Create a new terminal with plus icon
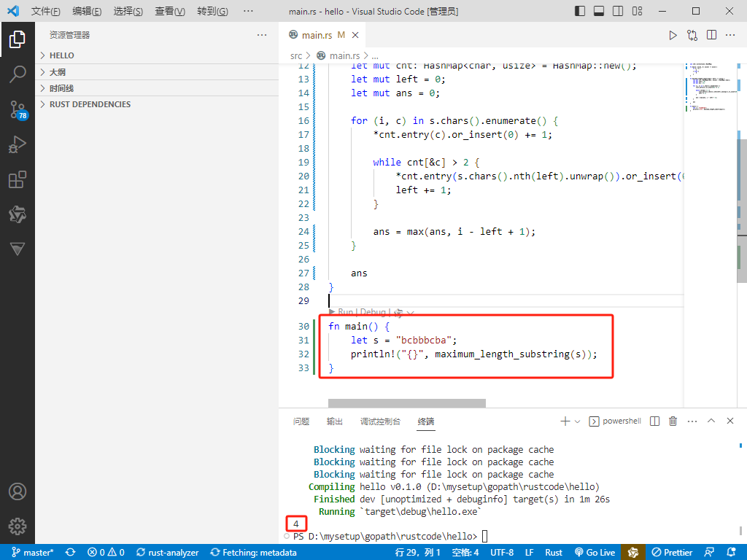Viewport: 747px width, 560px height. click(565, 421)
